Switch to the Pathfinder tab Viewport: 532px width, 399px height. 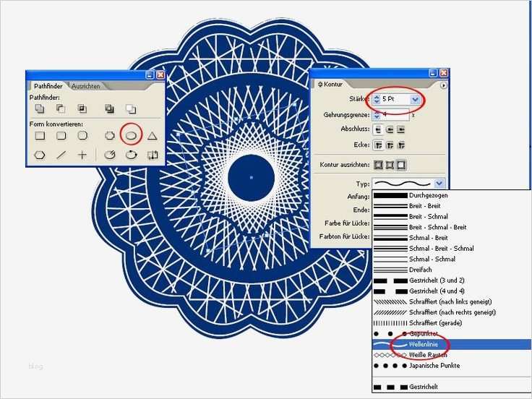(48, 86)
